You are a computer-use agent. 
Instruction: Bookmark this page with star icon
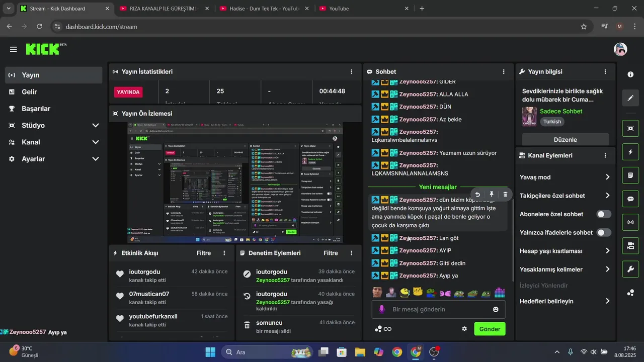(584, 27)
